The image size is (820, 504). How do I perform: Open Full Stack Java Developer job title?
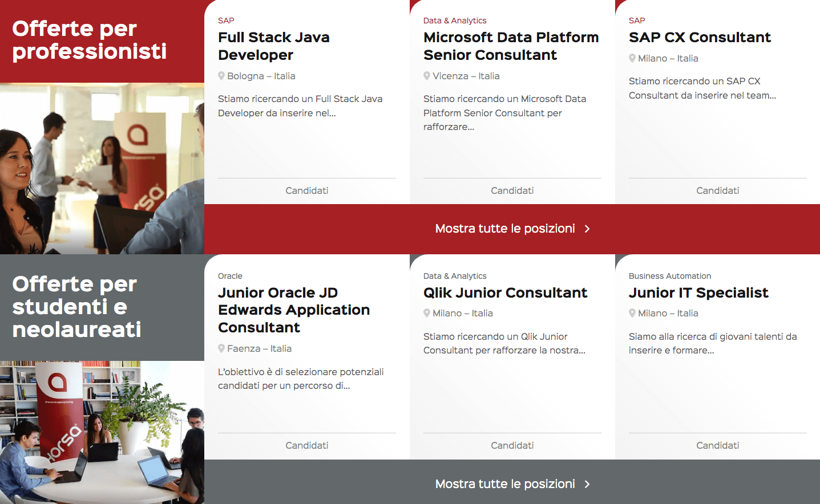[274, 46]
